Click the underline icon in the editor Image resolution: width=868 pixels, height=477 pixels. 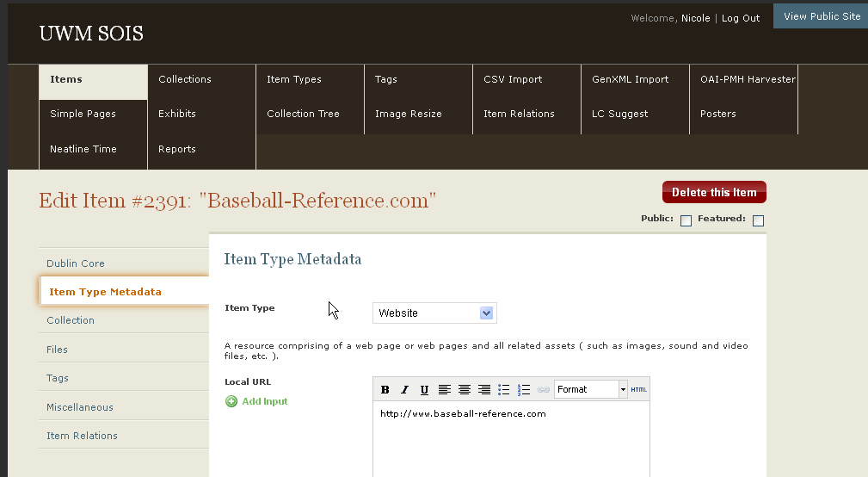424,390
